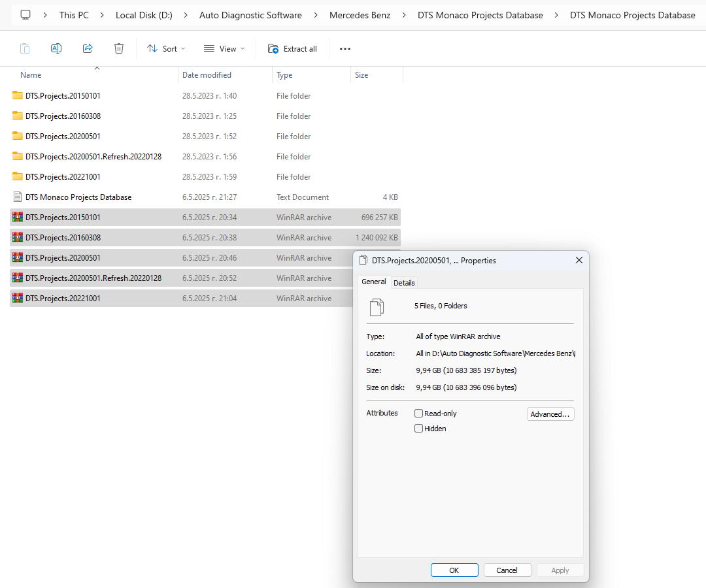Select the General tab in Properties
The height and width of the screenshot is (588, 706).
[374, 282]
